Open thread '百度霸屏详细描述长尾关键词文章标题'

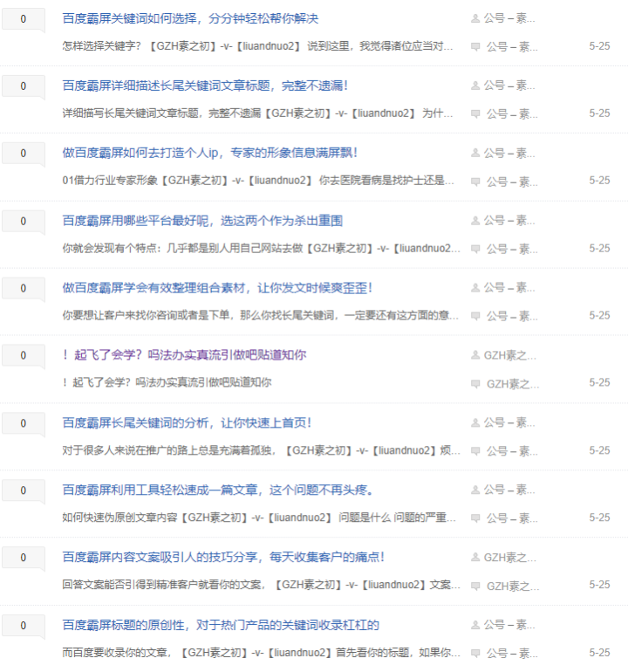[205, 86]
